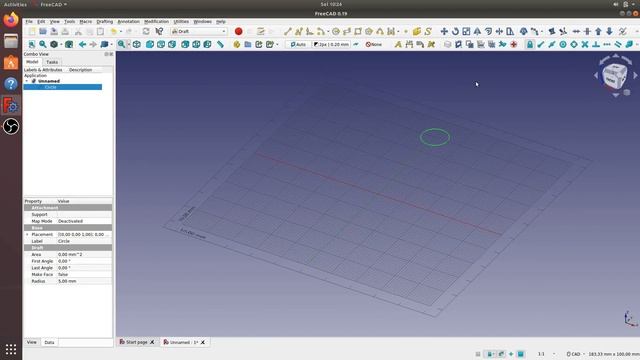Select the Polyline wire tool
The image size is (640, 360).
pos(299,31)
